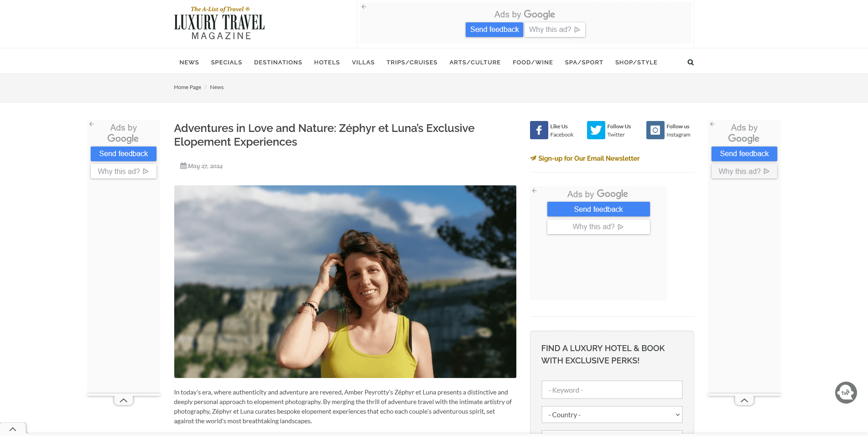Click the Keyword input field
Viewport: 868px width, 436px height.
pos(612,390)
